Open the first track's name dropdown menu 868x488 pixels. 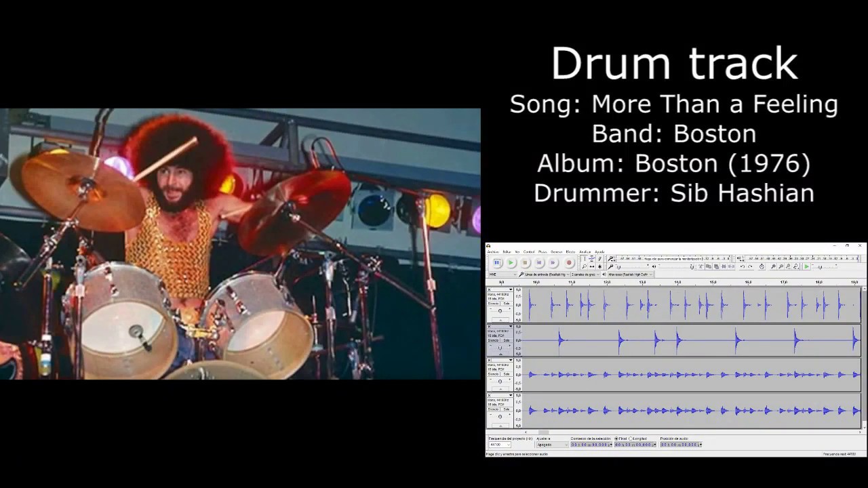[503, 289]
